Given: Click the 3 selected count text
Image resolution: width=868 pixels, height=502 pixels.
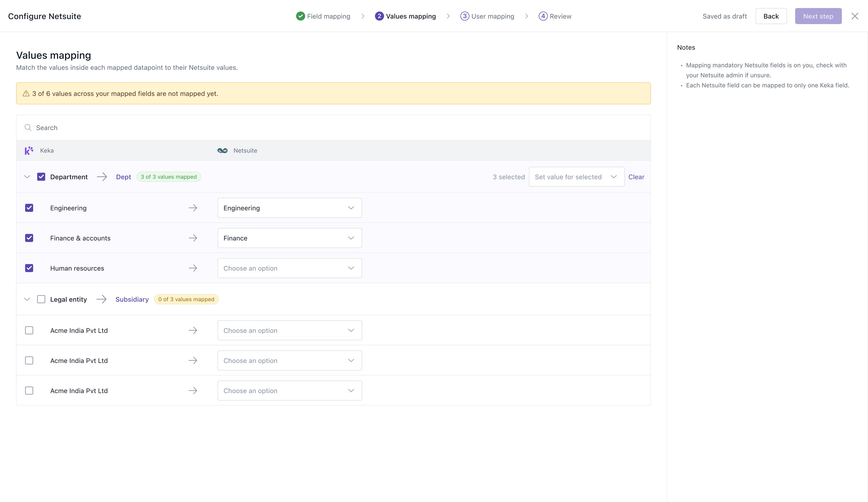Looking at the screenshot, I should (509, 177).
